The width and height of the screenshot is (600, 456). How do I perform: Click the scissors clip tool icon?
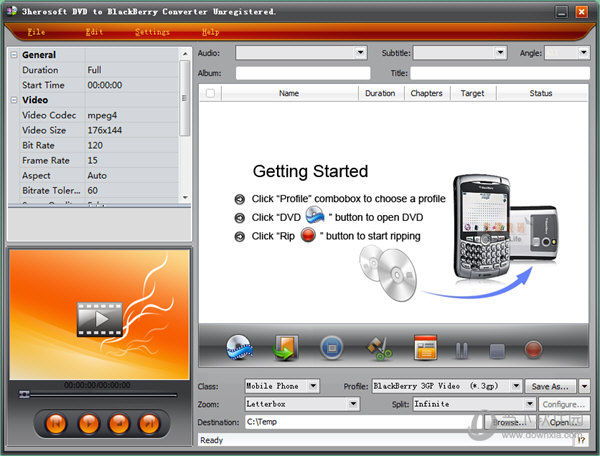(377, 348)
